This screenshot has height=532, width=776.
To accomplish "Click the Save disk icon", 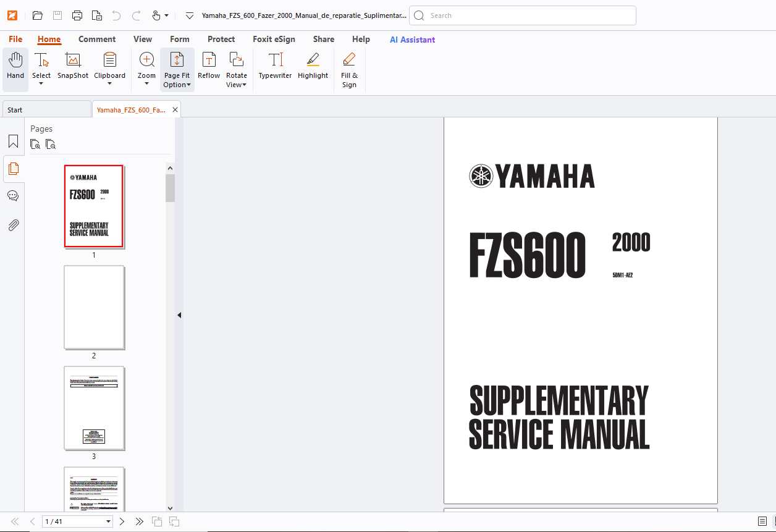I will pyautogui.click(x=57, y=15).
